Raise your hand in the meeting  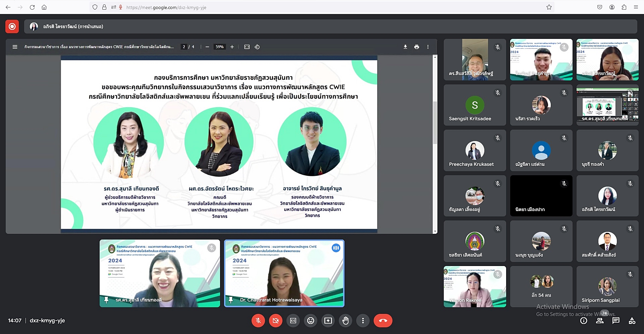coord(345,321)
